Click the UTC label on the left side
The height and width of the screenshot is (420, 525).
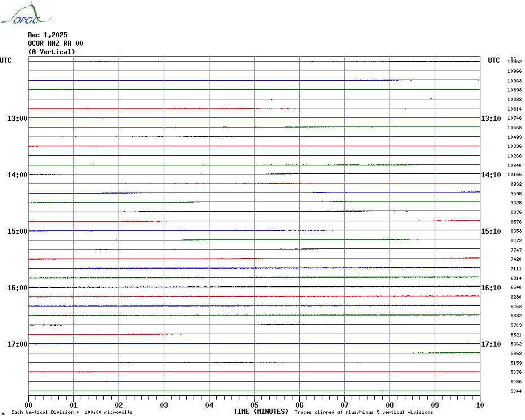[6, 60]
